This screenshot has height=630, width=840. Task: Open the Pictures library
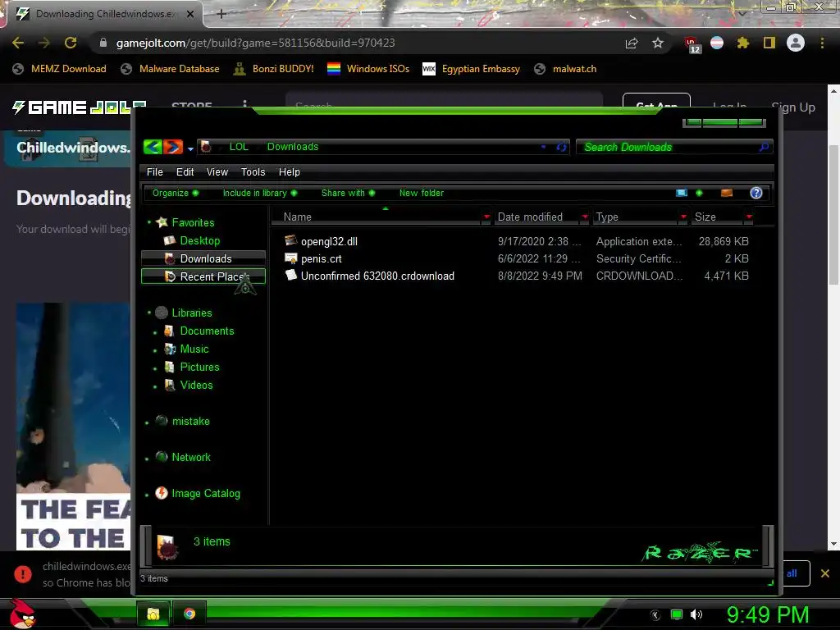coord(199,367)
